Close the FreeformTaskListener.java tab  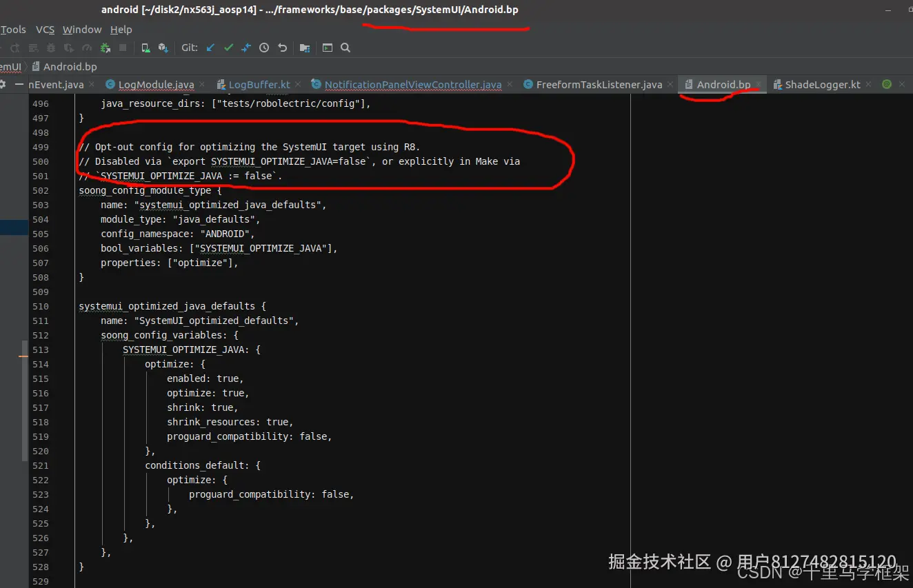pyautogui.click(x=670, y=85)
